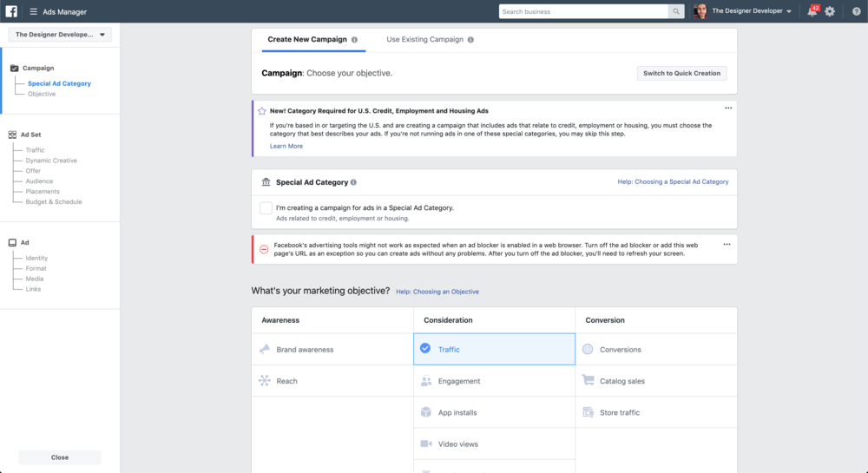Select Audience in the Ad Set tree
868x473 pixels.
pyautogui.click(x=39, y=181)
